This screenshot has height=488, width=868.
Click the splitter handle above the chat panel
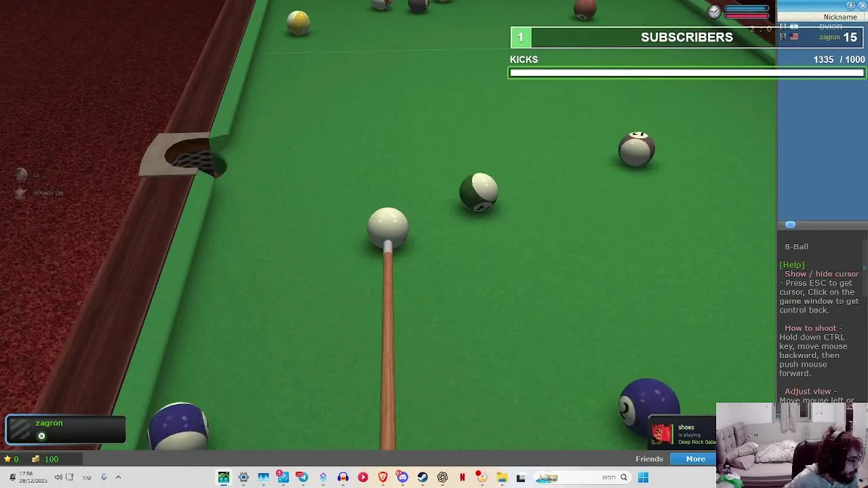[x=790, y=224]
